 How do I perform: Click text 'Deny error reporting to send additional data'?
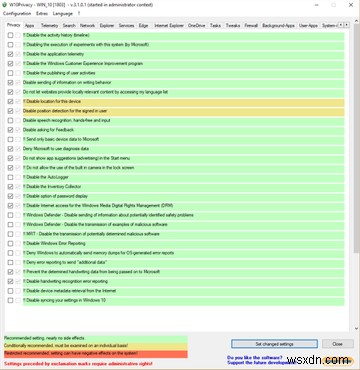[65, 262]
